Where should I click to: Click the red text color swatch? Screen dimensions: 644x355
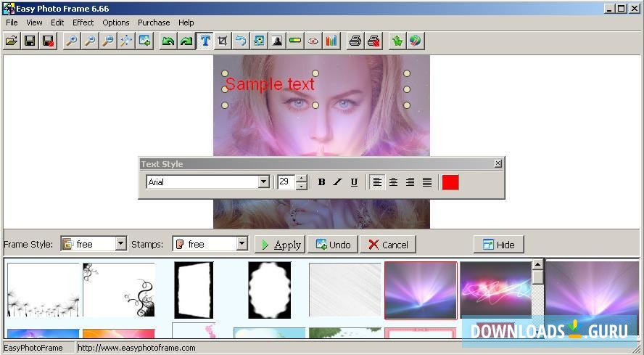tap(450, 182)
